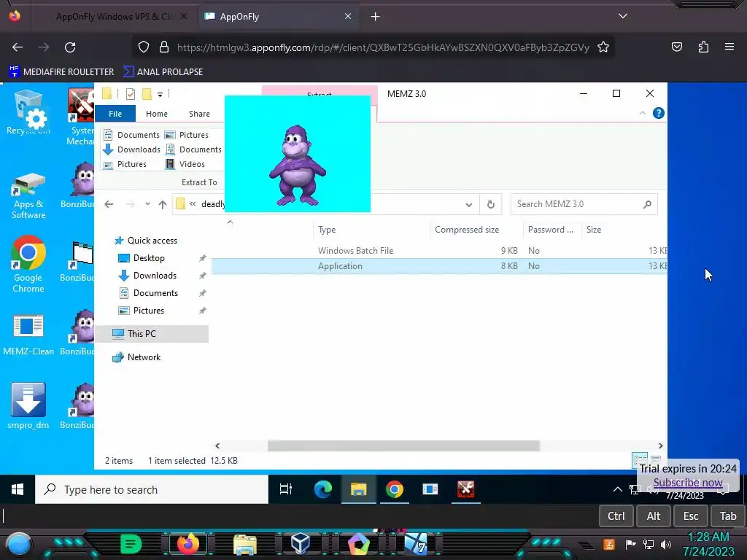
Task: Open Task View on the remote taskbar
Action: (286, 489)
